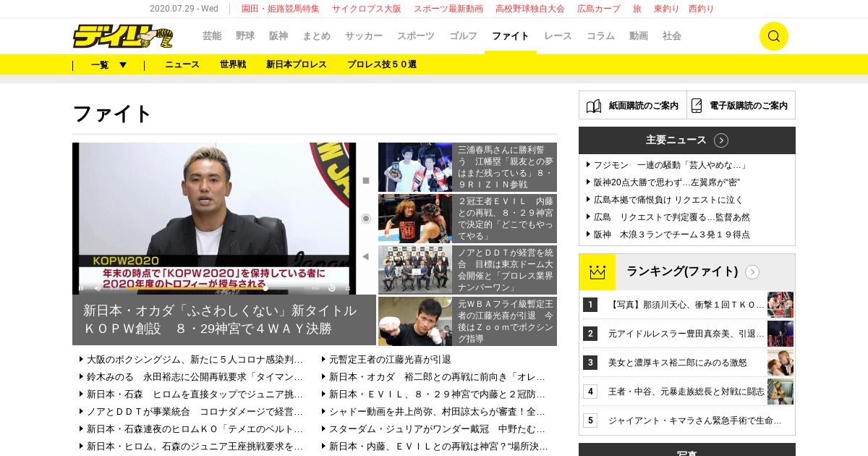Open the まとめ navigation tab
The height and width of the screenshot is (456, 868).
pyautogui.click(x=317, y=36)
